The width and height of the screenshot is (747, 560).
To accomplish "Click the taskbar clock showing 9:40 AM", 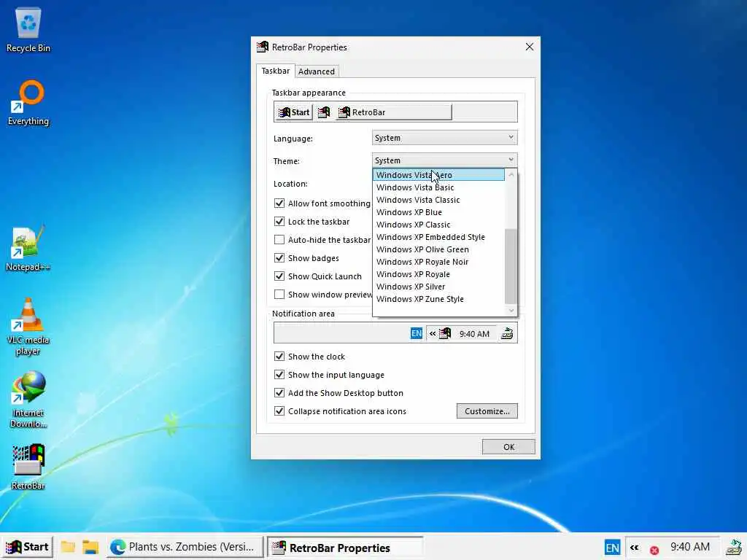I will 690,547.
